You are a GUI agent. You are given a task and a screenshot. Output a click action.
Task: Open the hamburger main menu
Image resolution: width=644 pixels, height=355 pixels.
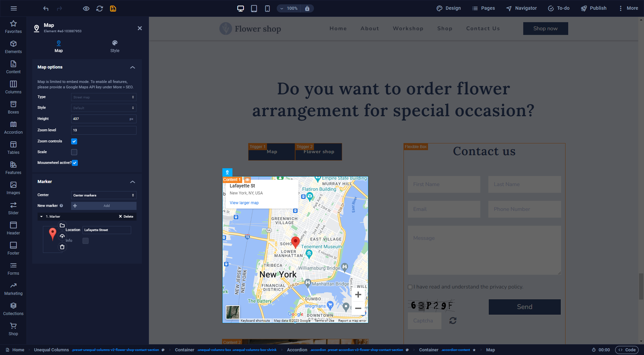click(x=14, y=8)
